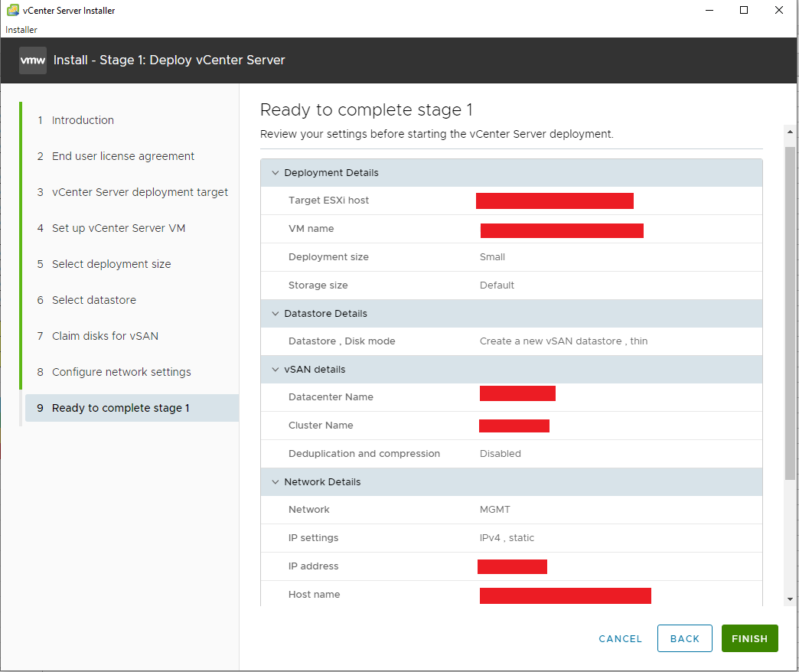799x672 pixels.
Task: Click the Deployment size value Small
Action: click(492, 257)
